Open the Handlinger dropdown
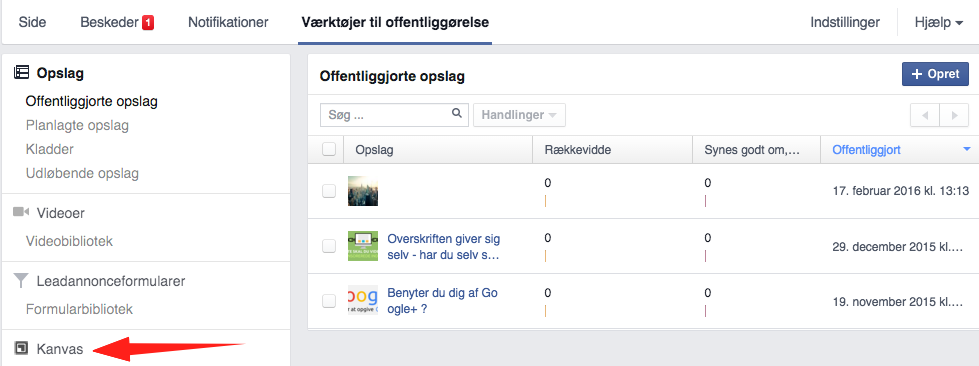This screenshot has width=979, height=366. coord(519,116)
